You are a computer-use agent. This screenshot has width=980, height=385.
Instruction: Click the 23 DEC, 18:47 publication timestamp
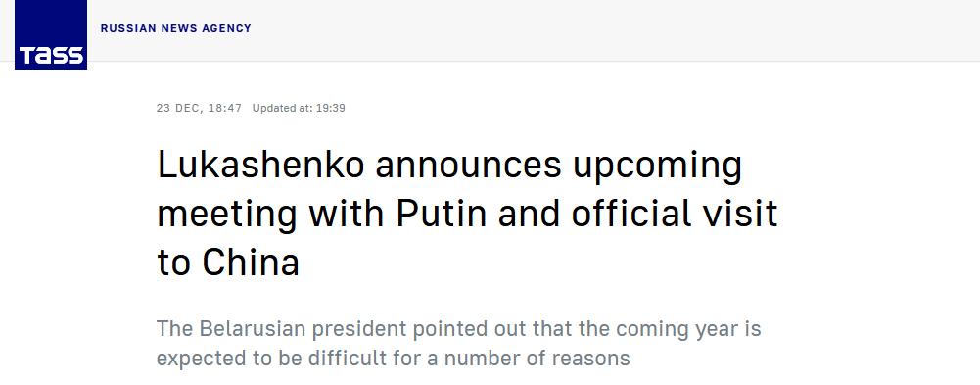point(199,108)
